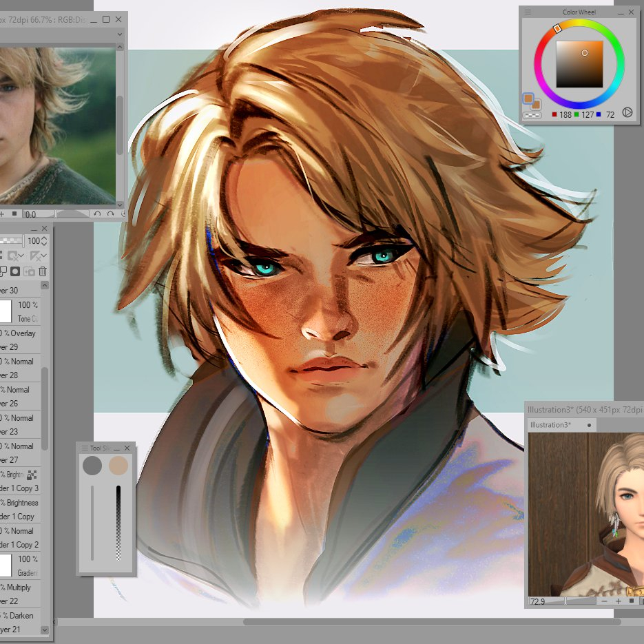Delete layer using the trash can icon
The width and height of the screenshot is (644, 644).
pos(43,272)
